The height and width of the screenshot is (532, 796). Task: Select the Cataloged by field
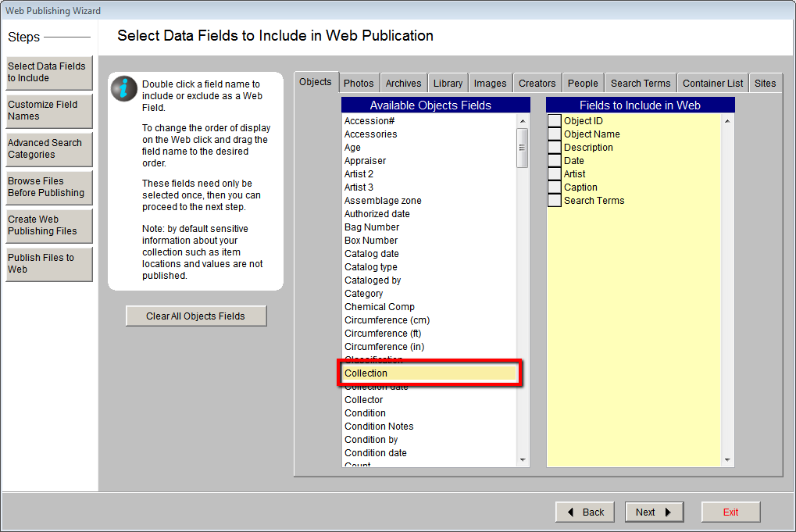point(429,280)
